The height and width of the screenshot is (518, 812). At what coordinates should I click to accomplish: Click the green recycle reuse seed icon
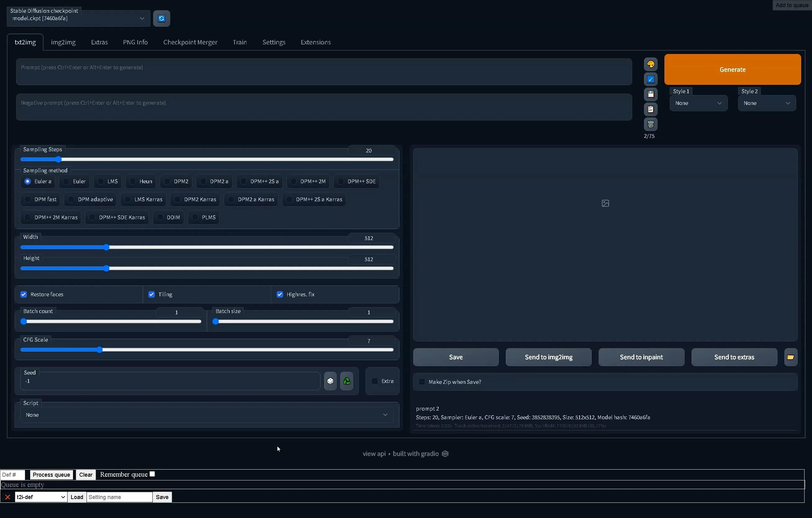point(346,381)
